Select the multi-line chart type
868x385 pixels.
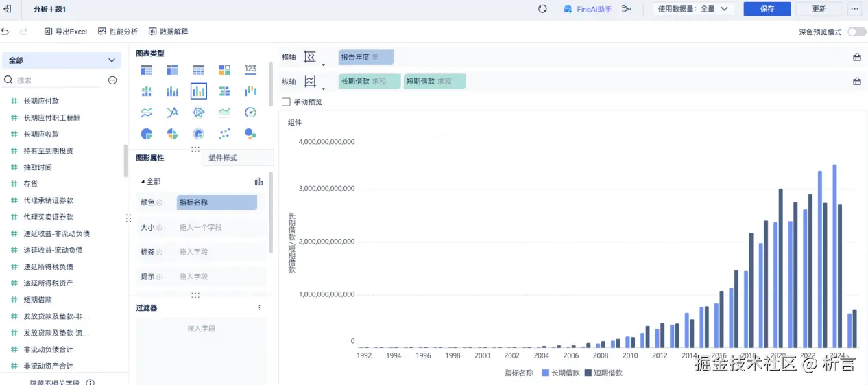click(x=146, y=113)
